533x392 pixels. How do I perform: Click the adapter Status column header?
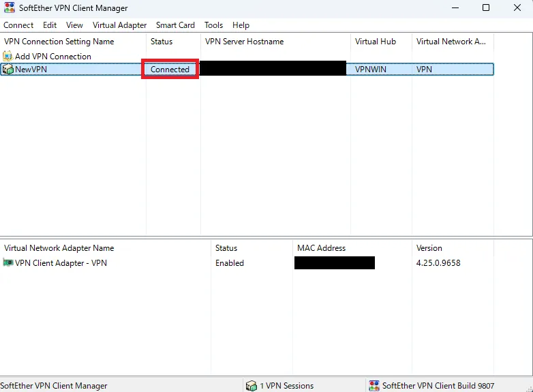point(252,248)
